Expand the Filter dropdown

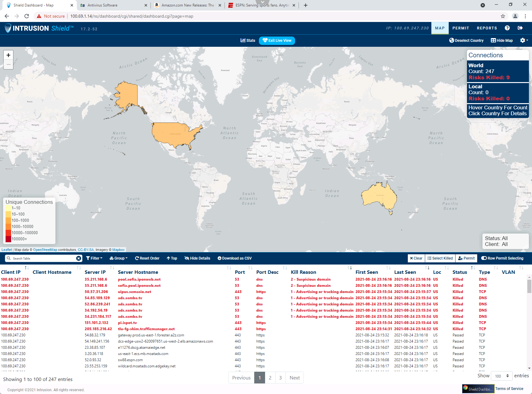(94, 258)
